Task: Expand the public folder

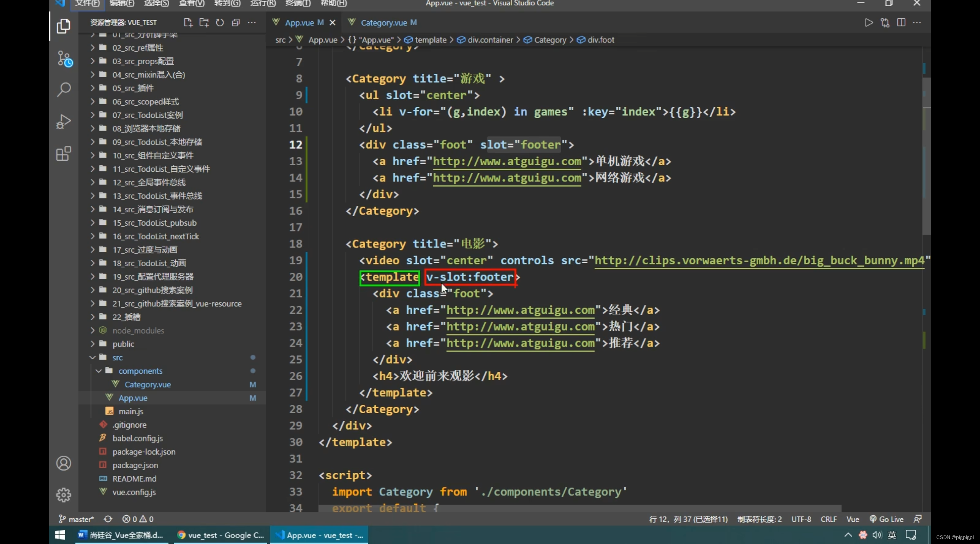Action: click(x=172, y=344)
